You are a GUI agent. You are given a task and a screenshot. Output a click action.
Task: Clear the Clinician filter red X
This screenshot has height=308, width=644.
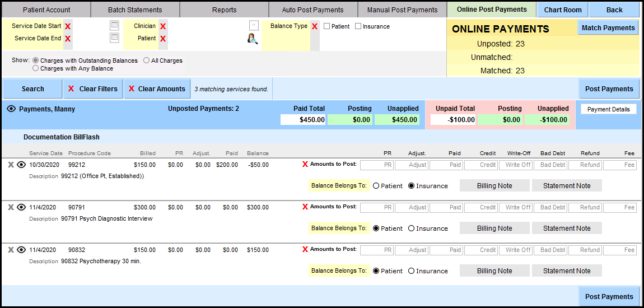163,26
